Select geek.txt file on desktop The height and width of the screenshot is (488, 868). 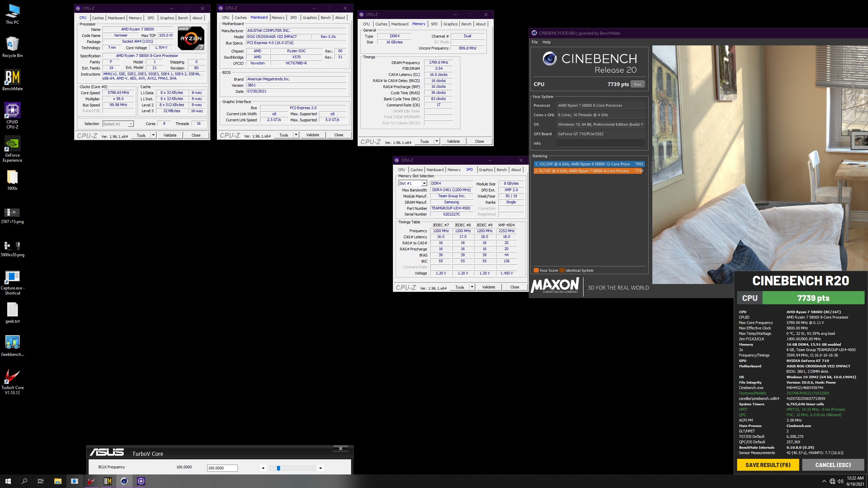click(x=13, y=312)
